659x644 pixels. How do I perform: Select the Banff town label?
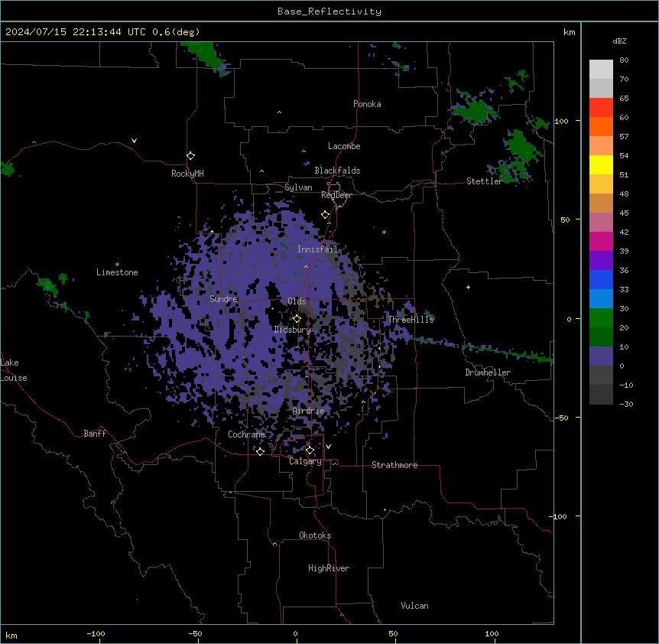(95, 434)
